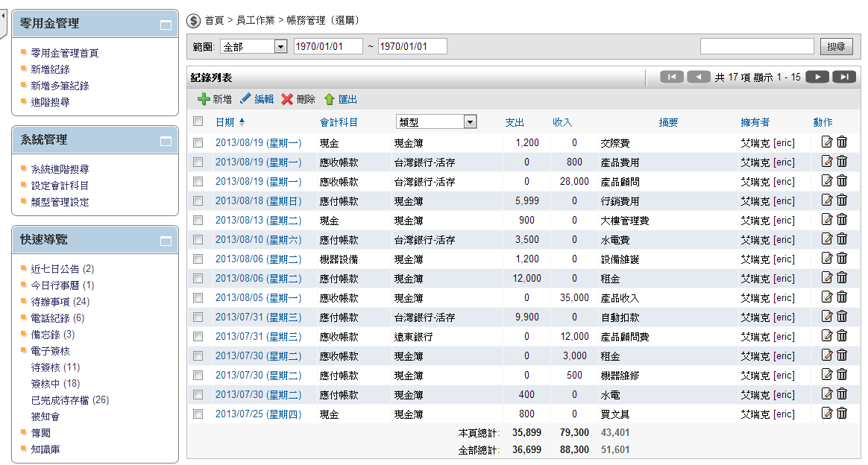Delete the 機器維修 record via trash icon
Screen dimensions: 868x465
point(842,374)
